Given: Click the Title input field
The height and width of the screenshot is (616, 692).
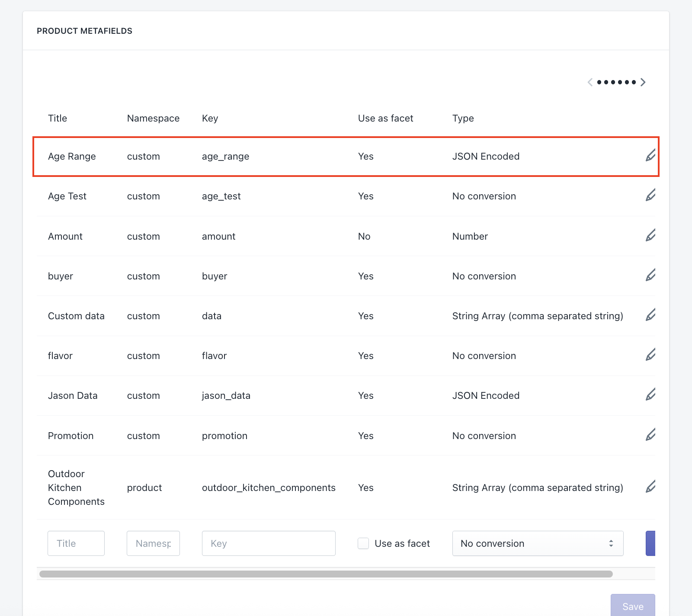Looking at the screenshot, I should [76, 543].
